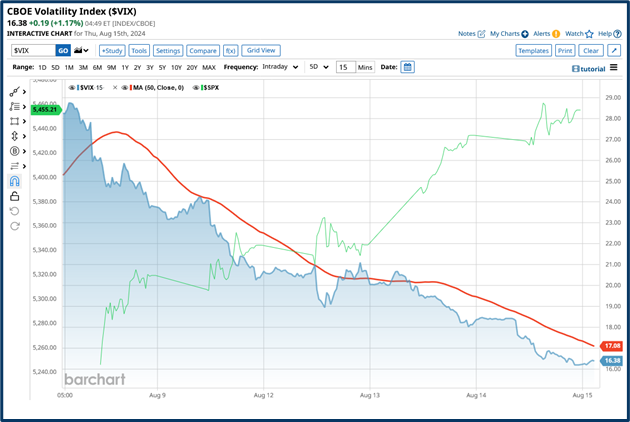Switch to Grid View
The width and height of the screenshot is (630, 422).
tap(261, 50)
